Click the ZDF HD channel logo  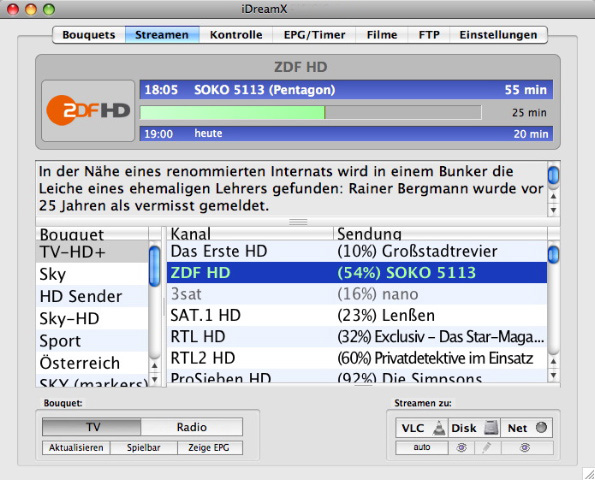click(x=88, y=110)
